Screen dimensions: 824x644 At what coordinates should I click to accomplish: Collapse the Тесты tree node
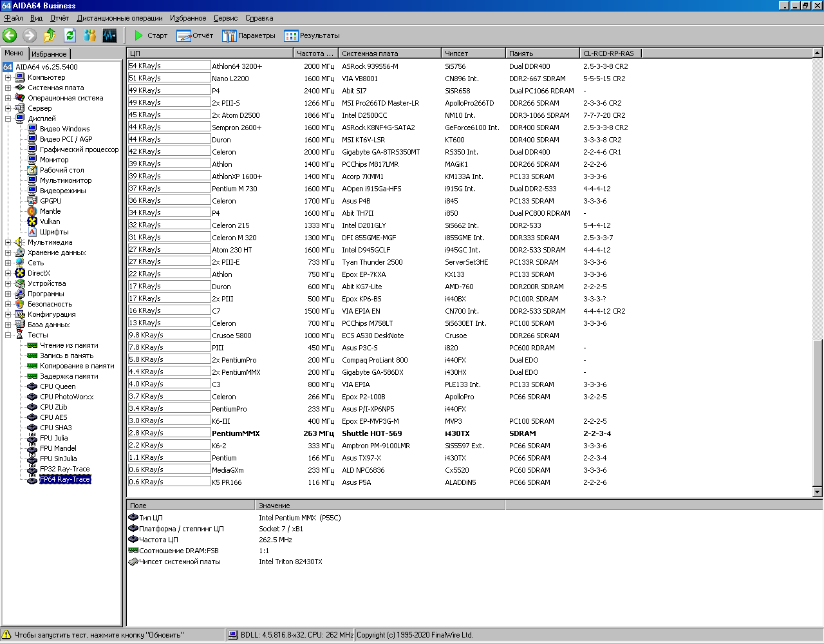[x=8, y=335]
